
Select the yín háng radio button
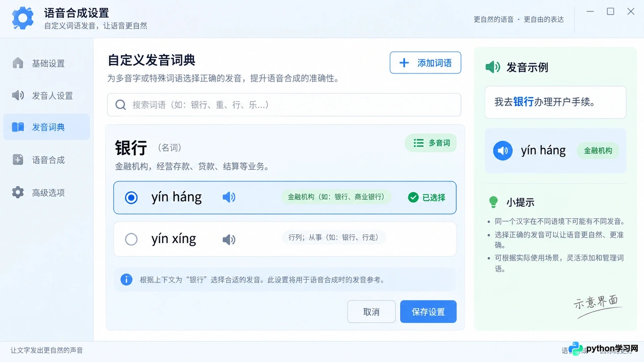131,198
